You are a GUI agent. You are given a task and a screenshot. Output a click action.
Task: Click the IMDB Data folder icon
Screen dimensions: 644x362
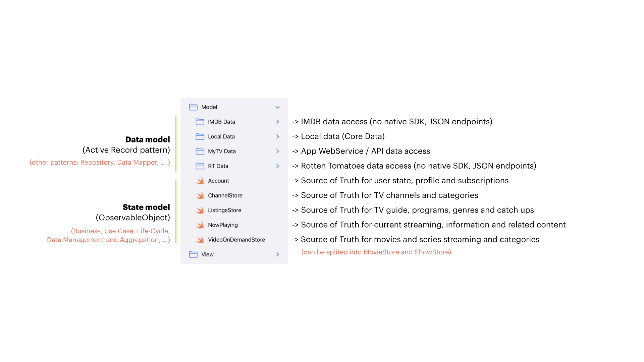200,122
